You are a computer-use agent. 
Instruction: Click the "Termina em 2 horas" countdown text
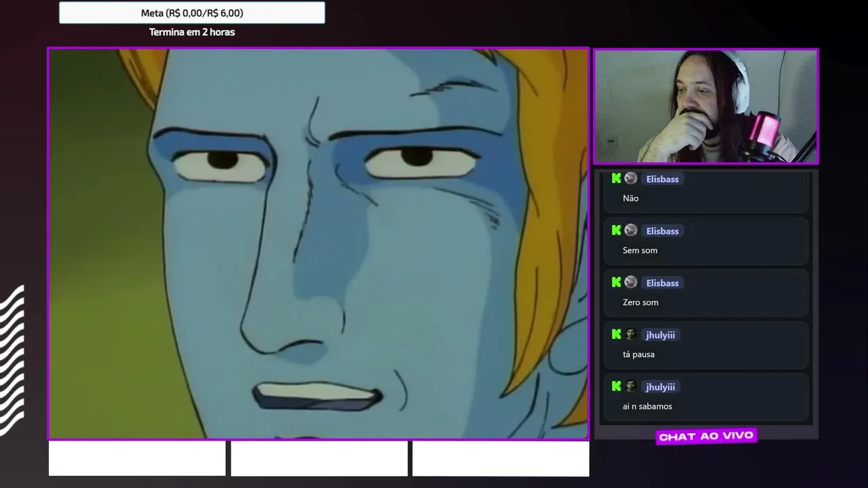tap(192, 32)
